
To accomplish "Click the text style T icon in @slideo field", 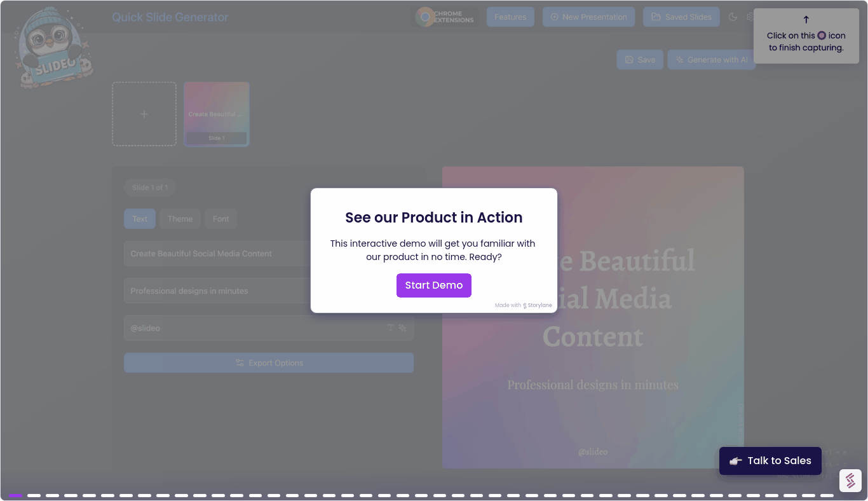I will point(391,328).
